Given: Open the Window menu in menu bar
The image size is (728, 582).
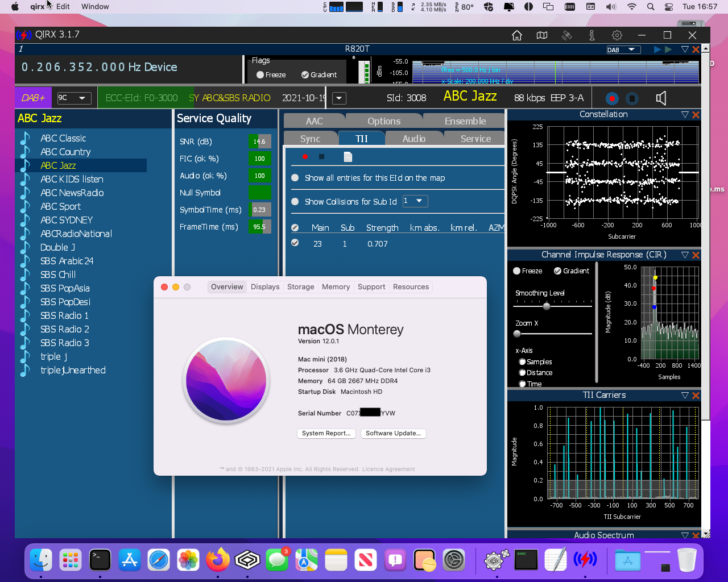Looking at the screenshot, I should (95, 7).
